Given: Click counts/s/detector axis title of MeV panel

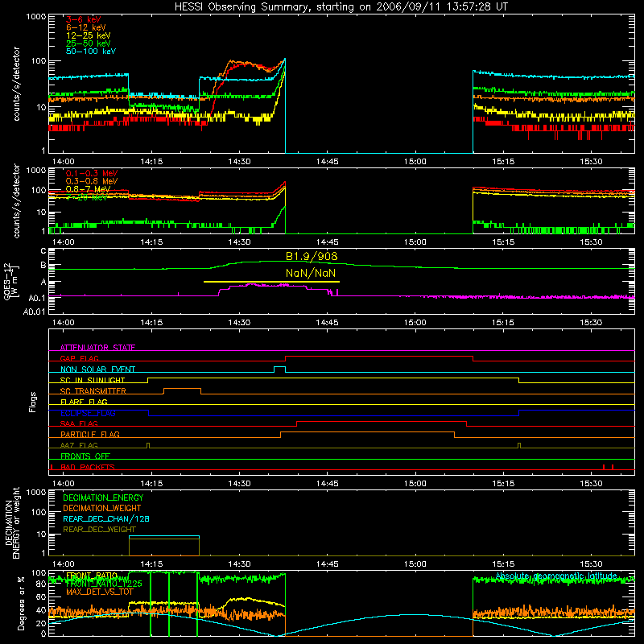Looking at the screenshot, I should pyautogui.click(x=16, y=201).
